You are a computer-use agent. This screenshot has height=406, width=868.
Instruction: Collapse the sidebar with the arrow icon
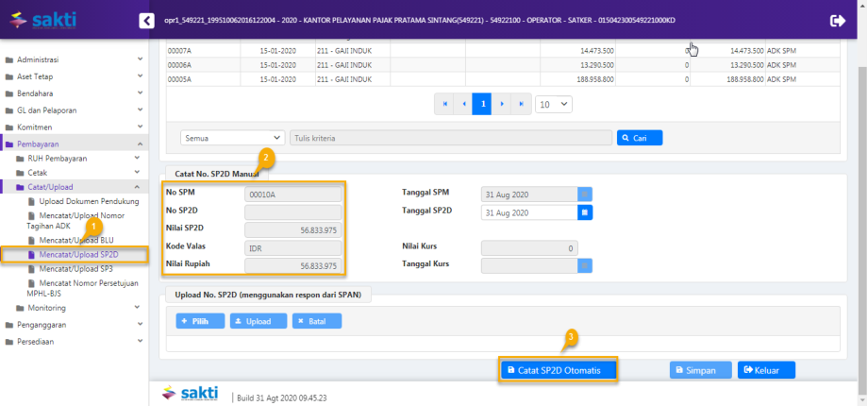(146, 20)
